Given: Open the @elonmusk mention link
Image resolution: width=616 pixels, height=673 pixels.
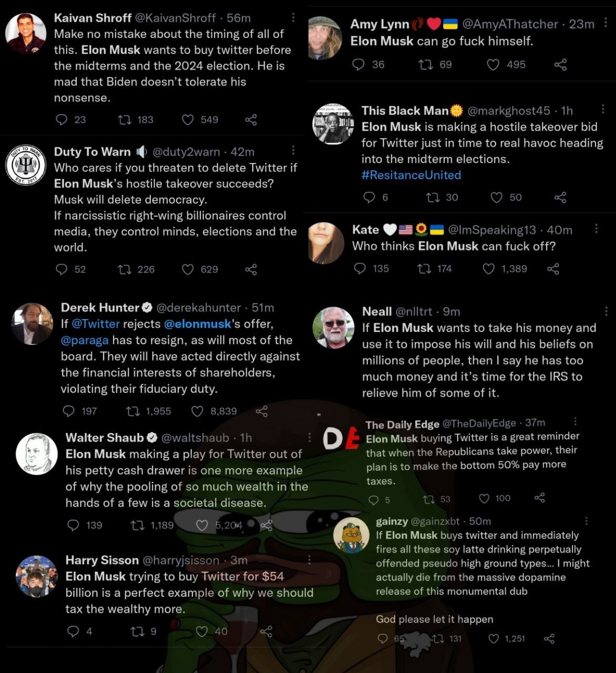Looking at the screenshot, I should 198,324.
